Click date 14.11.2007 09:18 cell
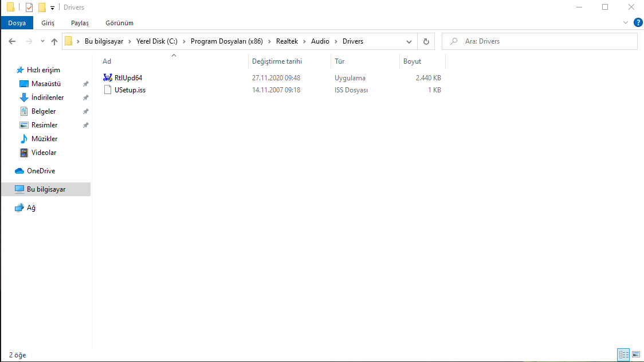This screenshot has width=644, height=362. point(276,89)
